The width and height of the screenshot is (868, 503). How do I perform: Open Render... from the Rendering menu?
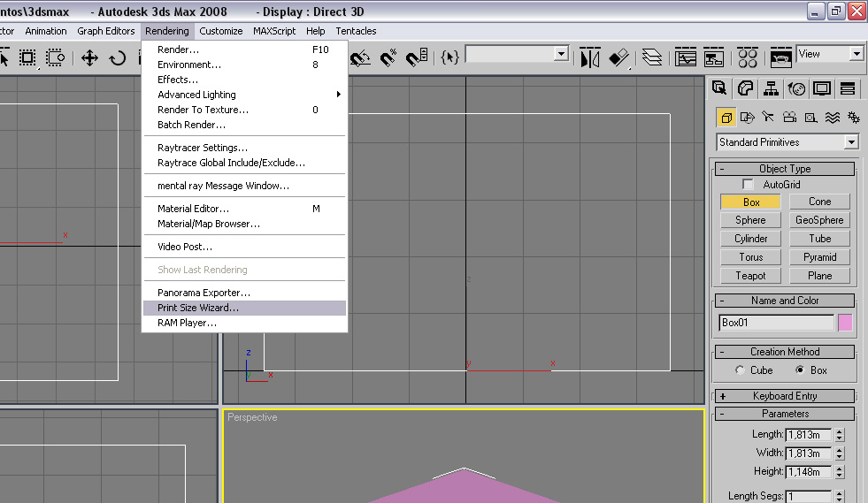tap(244, 50)
